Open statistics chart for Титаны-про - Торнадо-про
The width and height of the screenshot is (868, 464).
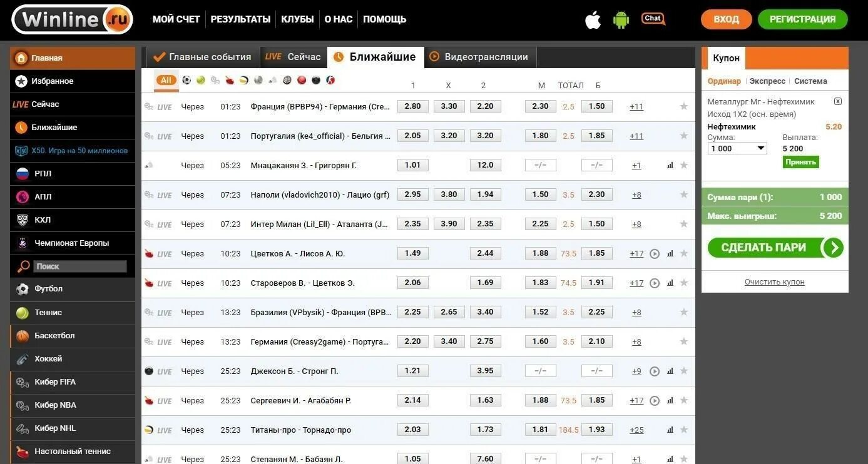[x=670, y=430]
